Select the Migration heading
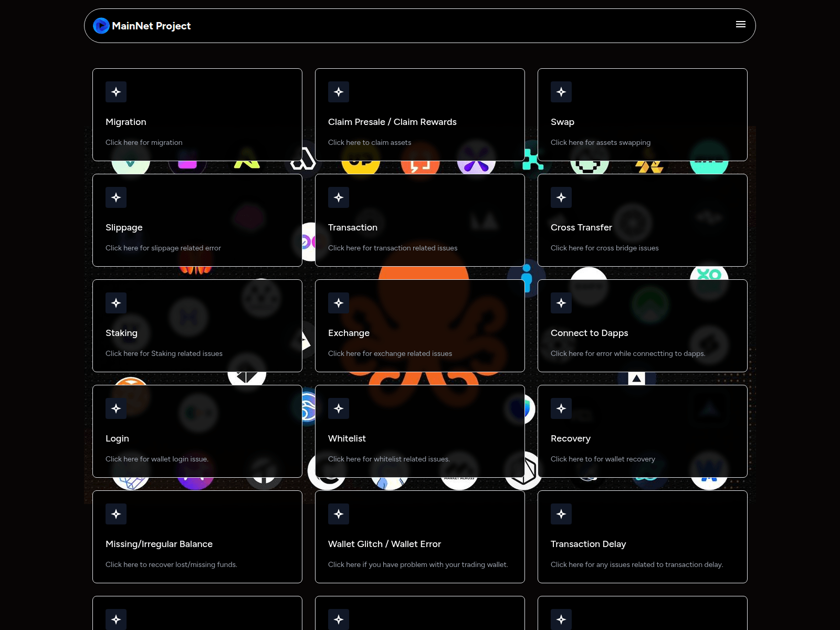This screenshot has width=840, height=630. [x=126, y=122]
